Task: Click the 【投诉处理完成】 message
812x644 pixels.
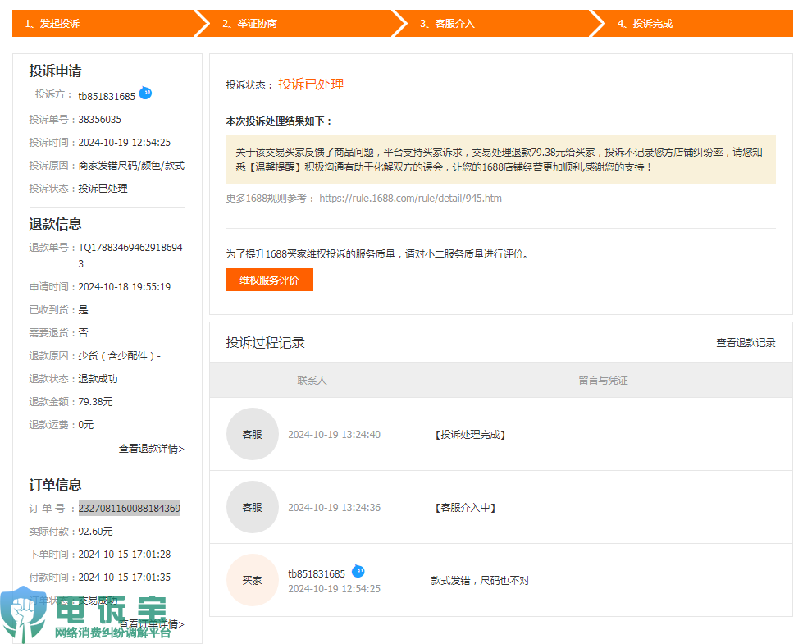Action: click(x=470, y=434)
